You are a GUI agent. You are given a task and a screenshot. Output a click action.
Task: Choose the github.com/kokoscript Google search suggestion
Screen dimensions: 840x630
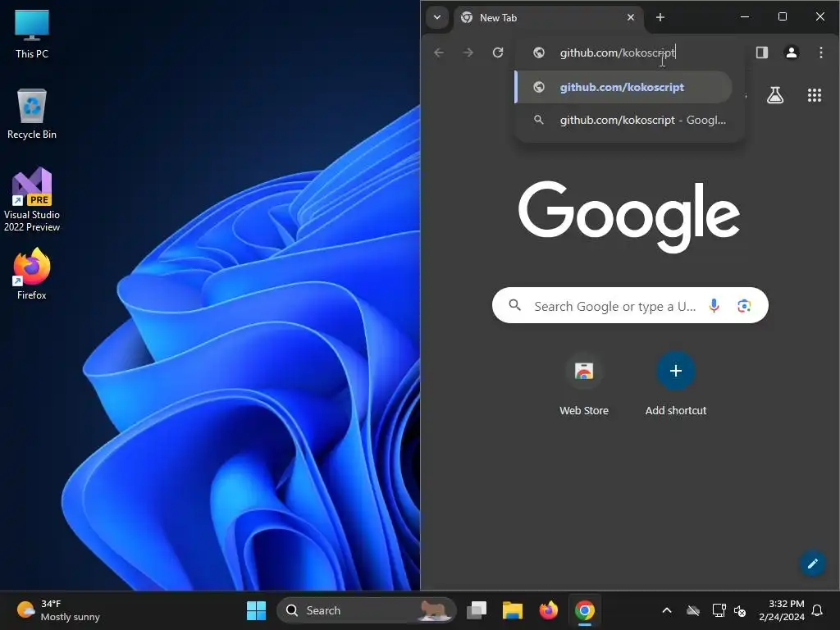623,120
